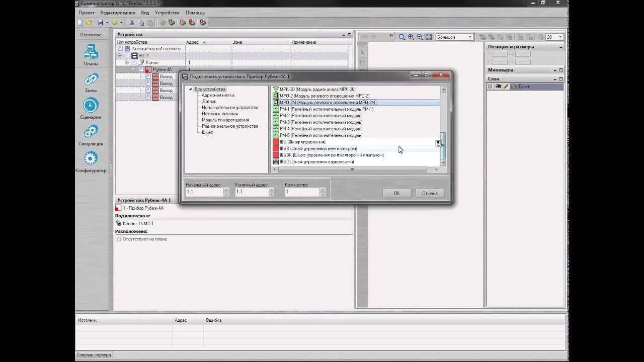Image resolution: width=644 pixels, height=362 pixels.
Task: Minimize the Миникарта panel
Action: tap(554, 70)
